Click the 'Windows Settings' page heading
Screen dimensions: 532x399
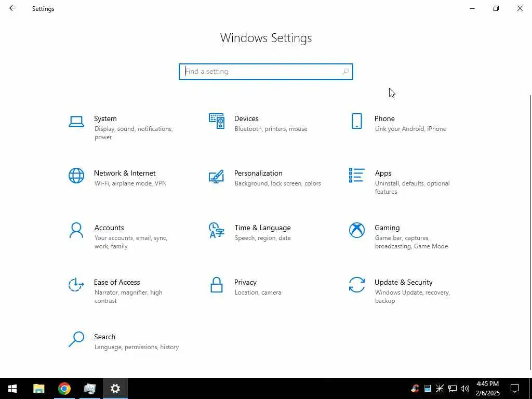(266, 38)
